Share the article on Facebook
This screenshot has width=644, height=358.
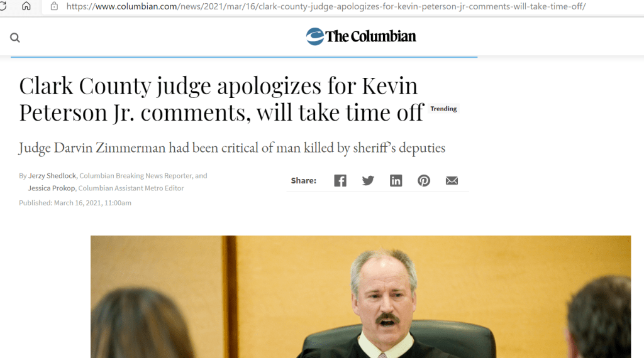340,180
